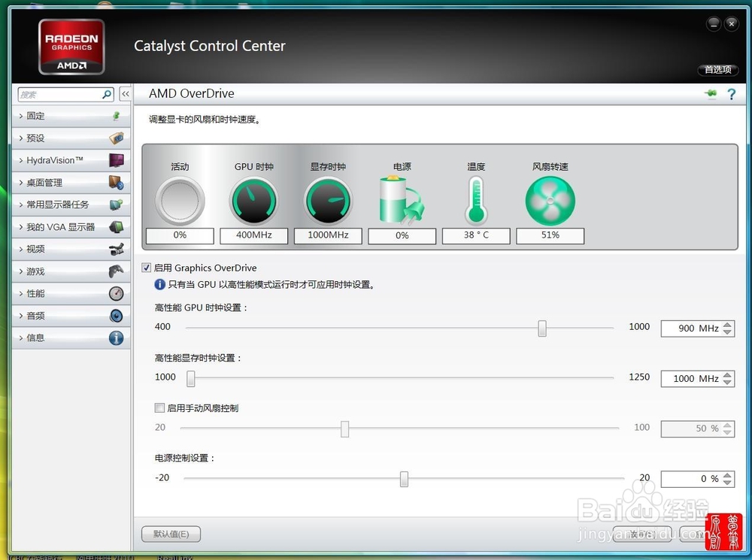Click the 默认值(E) defaults button

click(x=171, y=534)
